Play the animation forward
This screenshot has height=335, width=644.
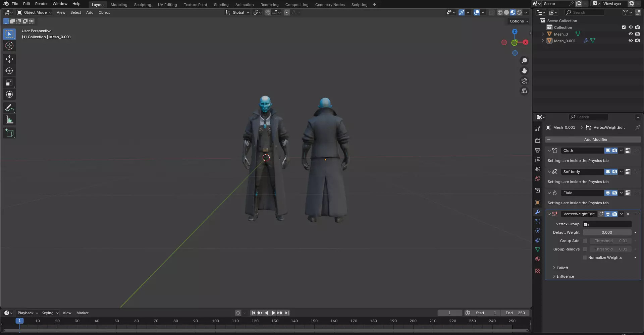273,313
